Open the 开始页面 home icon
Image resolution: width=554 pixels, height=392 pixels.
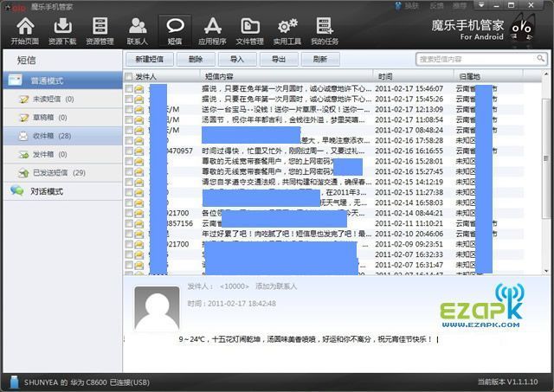coord(25,31)
